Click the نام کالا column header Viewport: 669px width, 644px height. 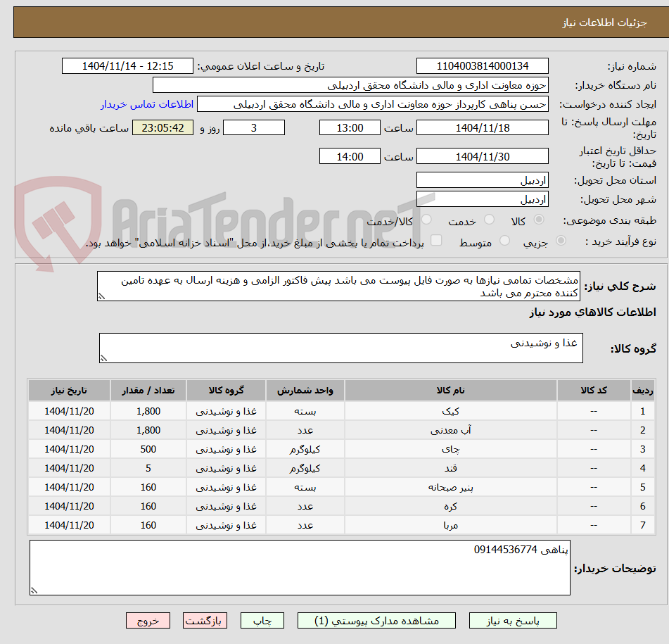tap(450, 391)
